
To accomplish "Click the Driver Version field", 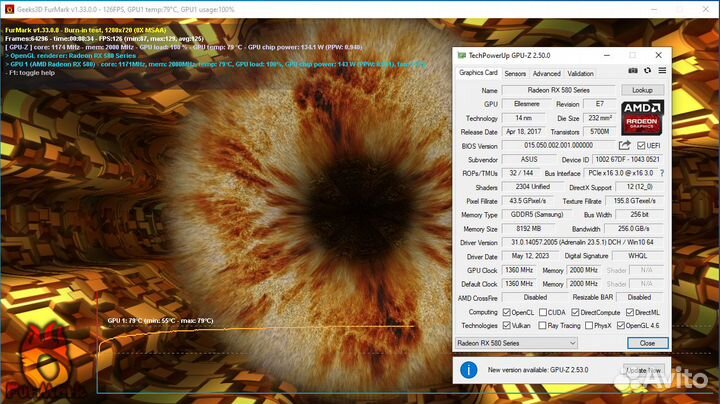I will (x=583, y=242).
